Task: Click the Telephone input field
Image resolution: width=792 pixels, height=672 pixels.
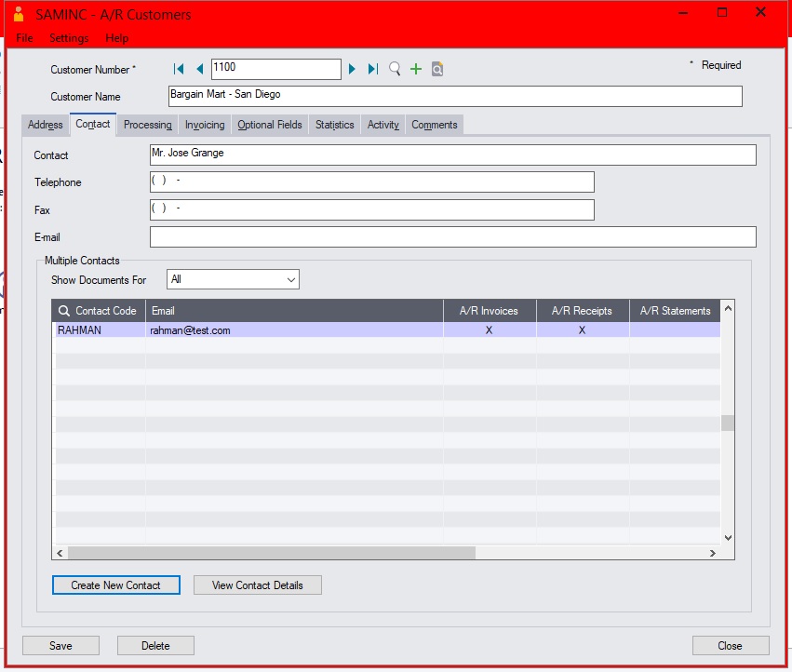Action: 371,181
